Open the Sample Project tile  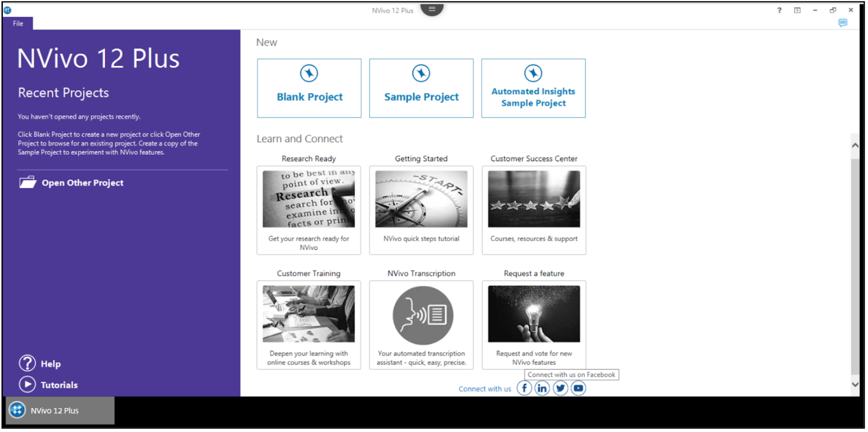point(421,88)
